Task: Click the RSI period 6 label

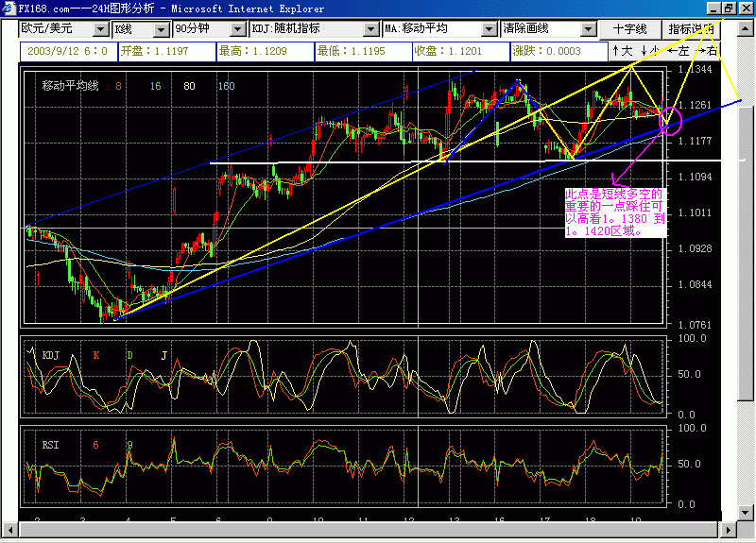Action: 95,445
